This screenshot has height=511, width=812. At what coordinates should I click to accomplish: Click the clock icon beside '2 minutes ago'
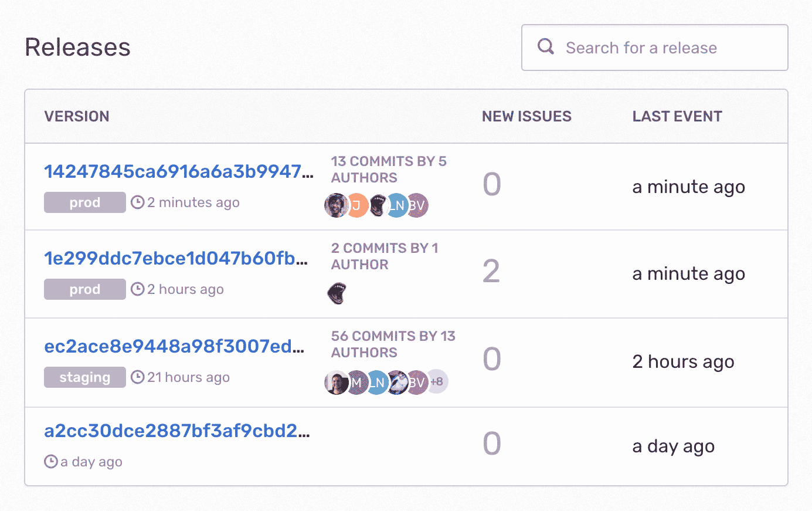[137, 202]
